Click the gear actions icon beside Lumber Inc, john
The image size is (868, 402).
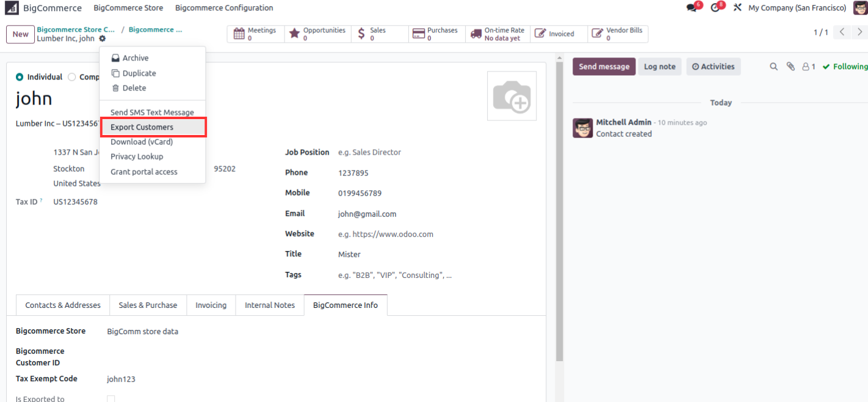pos(103,38)
